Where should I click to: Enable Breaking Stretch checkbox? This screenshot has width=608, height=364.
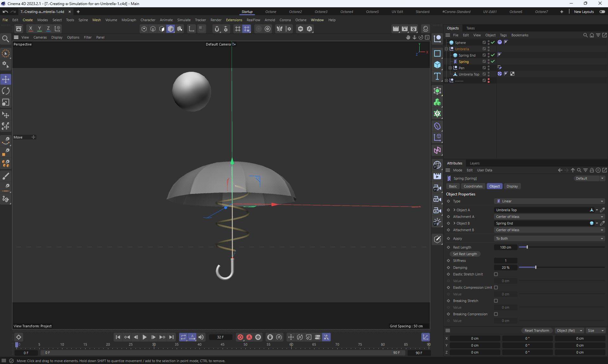496,301
